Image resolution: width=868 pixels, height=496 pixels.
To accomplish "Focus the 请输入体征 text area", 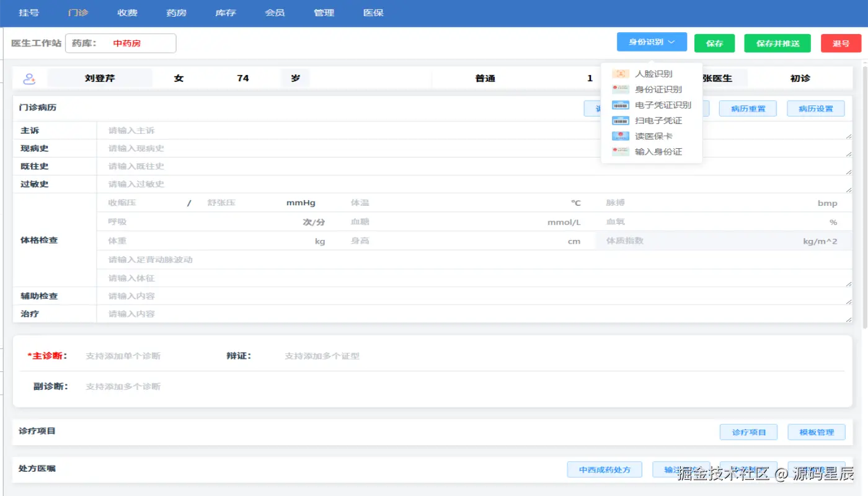I will [474, 278].
